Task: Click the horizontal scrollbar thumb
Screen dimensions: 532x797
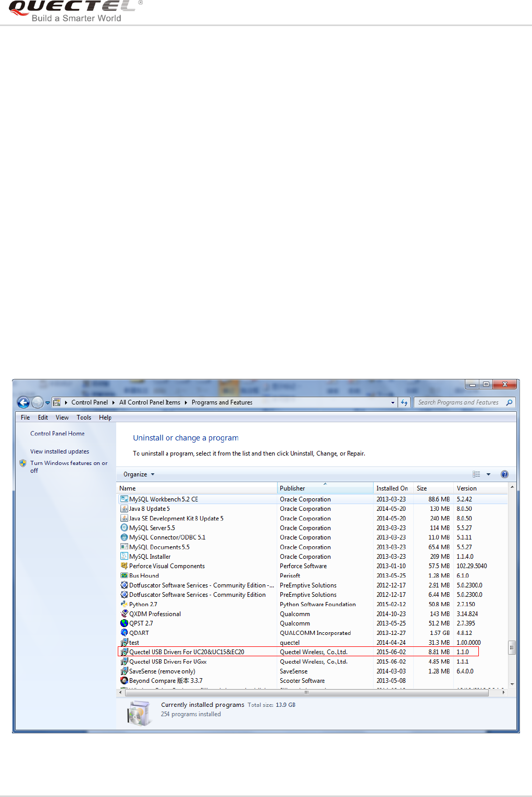Action: [306, 692]
